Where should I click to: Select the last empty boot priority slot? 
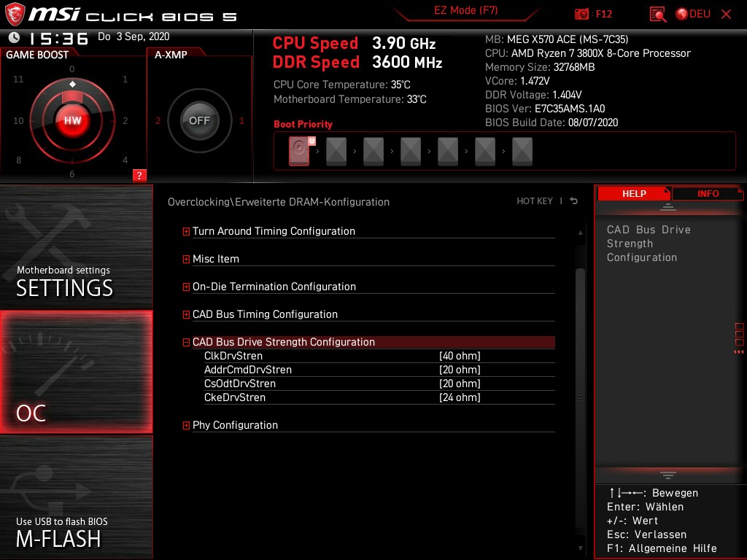coord(522,152)
